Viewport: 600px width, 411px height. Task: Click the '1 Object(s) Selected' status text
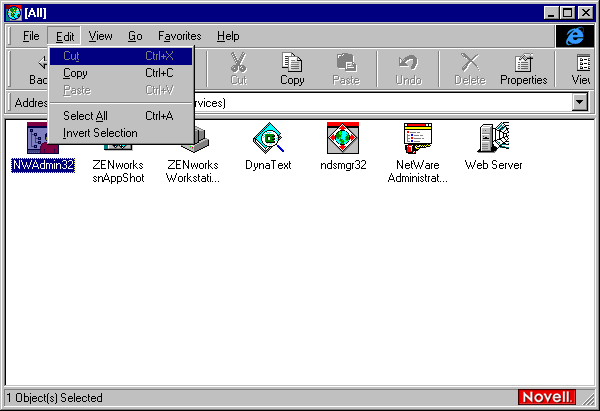coord(54,398)
